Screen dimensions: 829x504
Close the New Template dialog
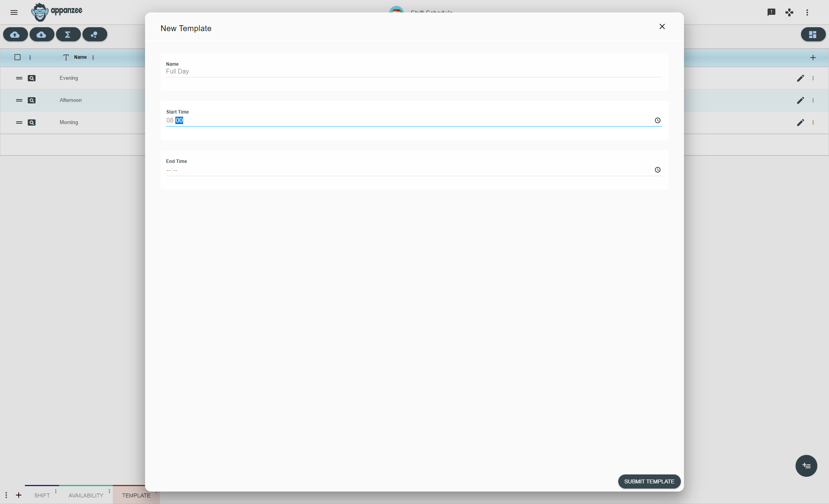pos(662,26)
